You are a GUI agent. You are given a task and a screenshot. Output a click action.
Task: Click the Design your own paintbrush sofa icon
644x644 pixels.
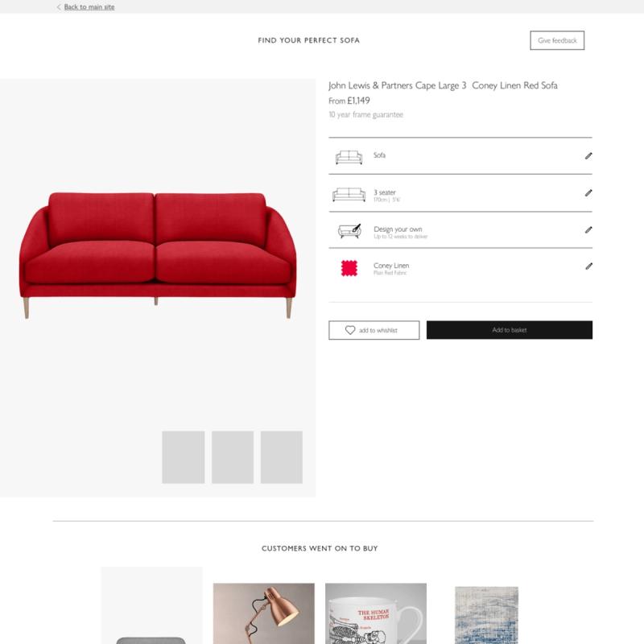349,231
